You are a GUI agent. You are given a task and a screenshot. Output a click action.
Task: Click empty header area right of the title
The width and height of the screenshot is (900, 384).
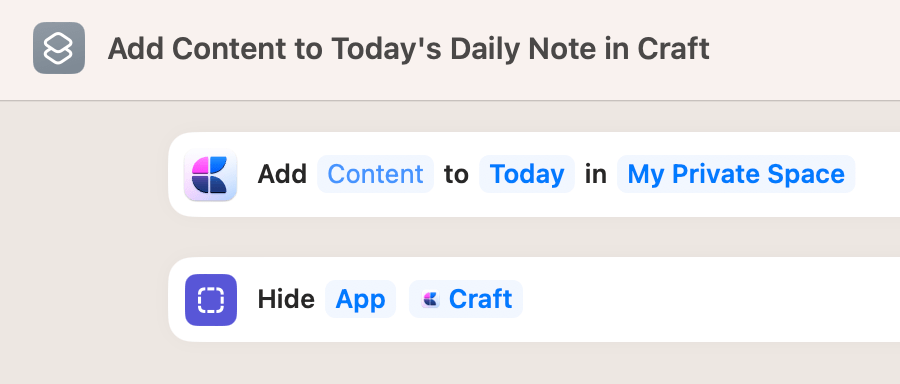click(x=804, y=49)
